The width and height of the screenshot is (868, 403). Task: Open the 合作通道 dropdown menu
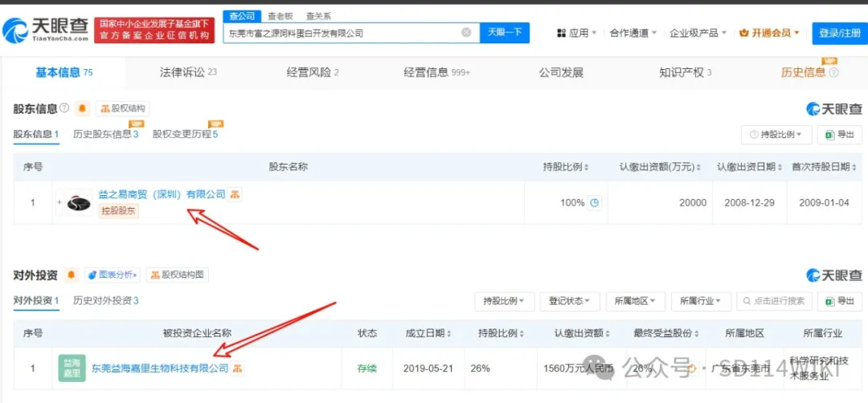633,33
